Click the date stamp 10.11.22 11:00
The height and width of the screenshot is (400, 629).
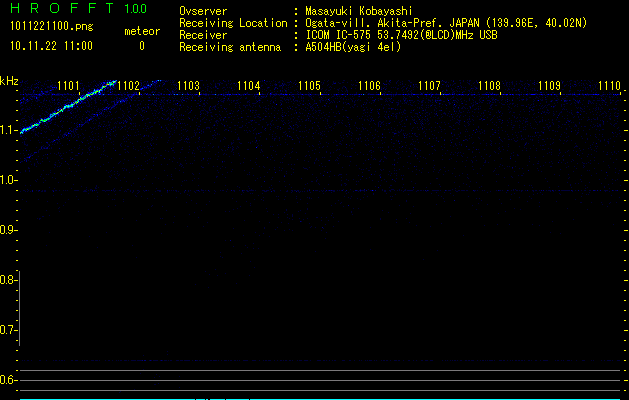(51, 45)
